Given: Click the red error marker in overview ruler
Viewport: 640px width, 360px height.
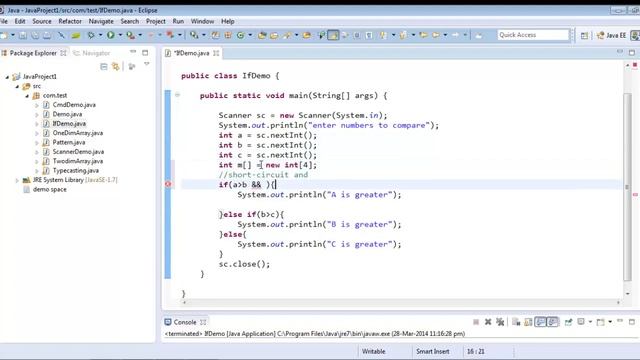Looking at the screenshot, I should point(635,195).
